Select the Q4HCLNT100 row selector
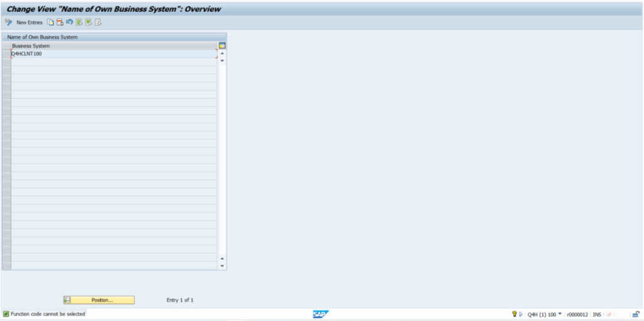Image resolution: width=644 pixels, height=321 pixels. 6,54
